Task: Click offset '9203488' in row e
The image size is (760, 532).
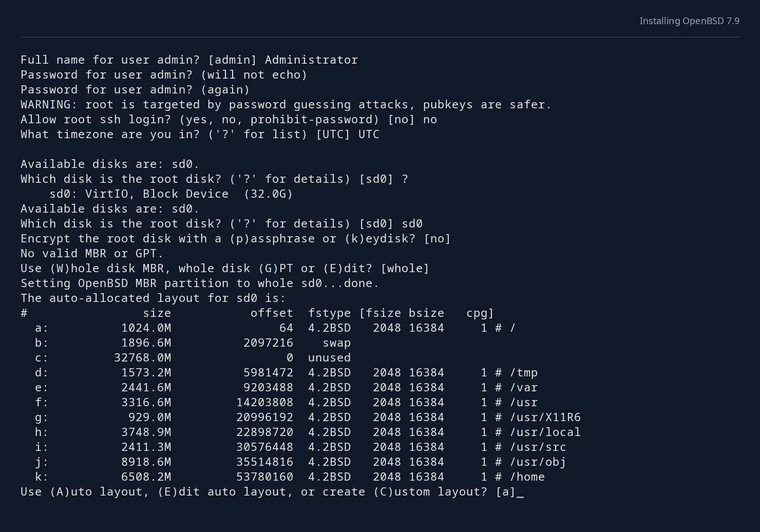Action: 268,387
